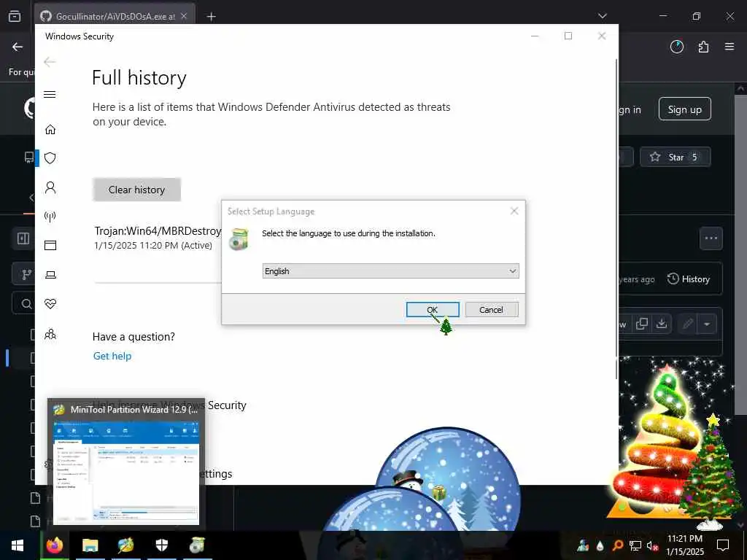
Task: Open App & browser control icon
Action: [50, 245]
